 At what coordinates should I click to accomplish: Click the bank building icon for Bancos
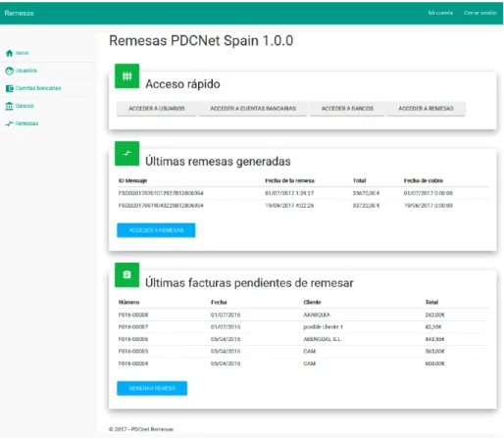point(9,106)
